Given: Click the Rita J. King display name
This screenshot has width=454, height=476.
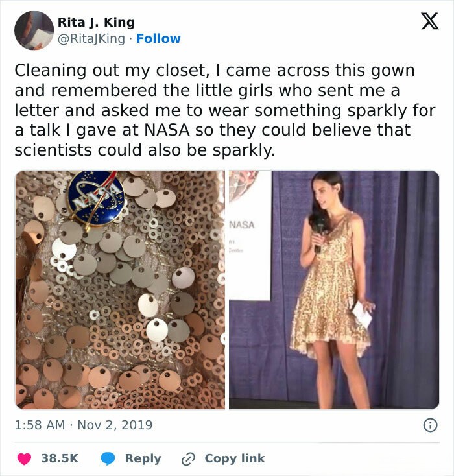Looking at the screenshot, I should [x=96, y=22].
